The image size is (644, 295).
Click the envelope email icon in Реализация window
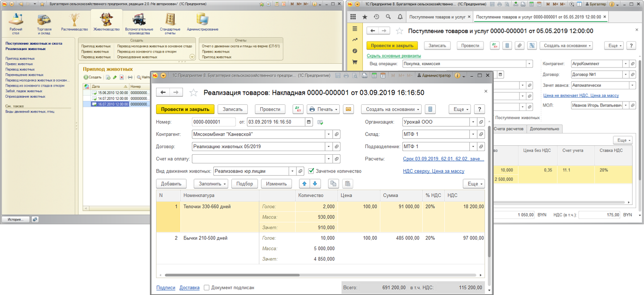(x=349, y=109)
